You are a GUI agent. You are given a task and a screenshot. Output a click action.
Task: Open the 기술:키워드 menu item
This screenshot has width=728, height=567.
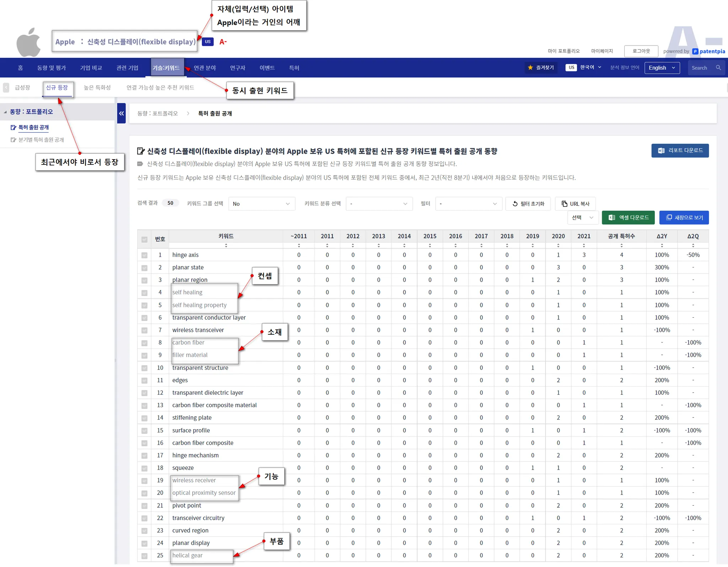click(166, 67)
